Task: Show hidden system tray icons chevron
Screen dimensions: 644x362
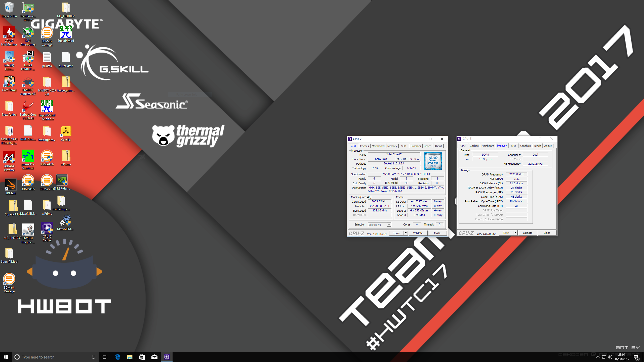Action: click(598, 357)
